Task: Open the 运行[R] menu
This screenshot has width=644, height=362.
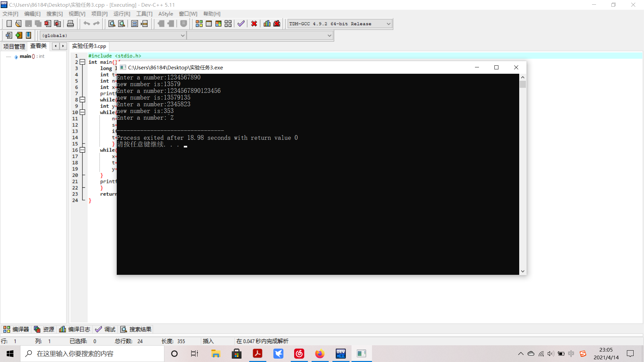Action: [121, 14]
